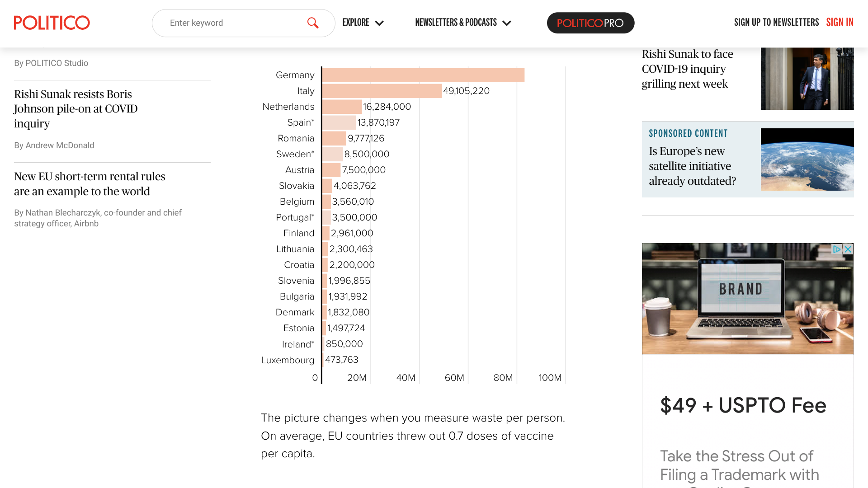Expand Newsletters & Podcasts chevron
The height and width of the screenshot is (488, 868).
[x=507, y=23]
